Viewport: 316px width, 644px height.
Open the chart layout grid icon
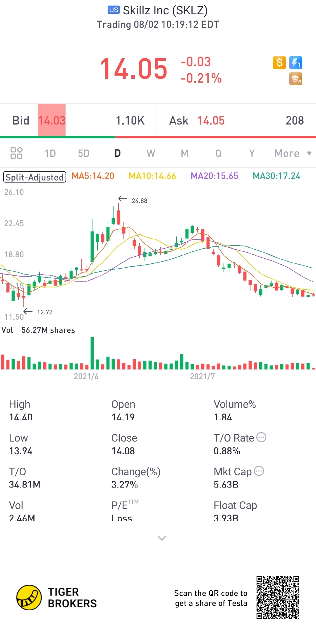[x=16, y=153]
